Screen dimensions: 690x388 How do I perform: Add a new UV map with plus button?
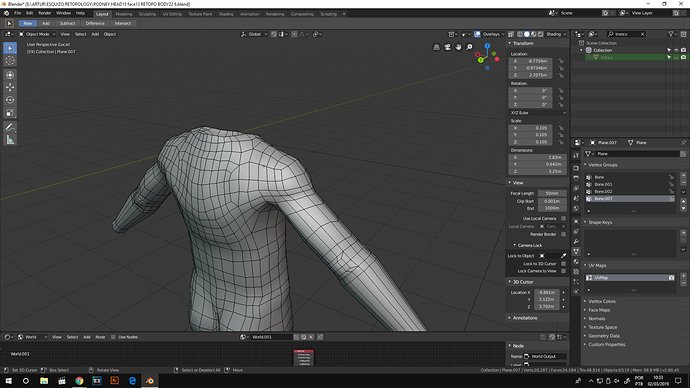tap(683, 276)
